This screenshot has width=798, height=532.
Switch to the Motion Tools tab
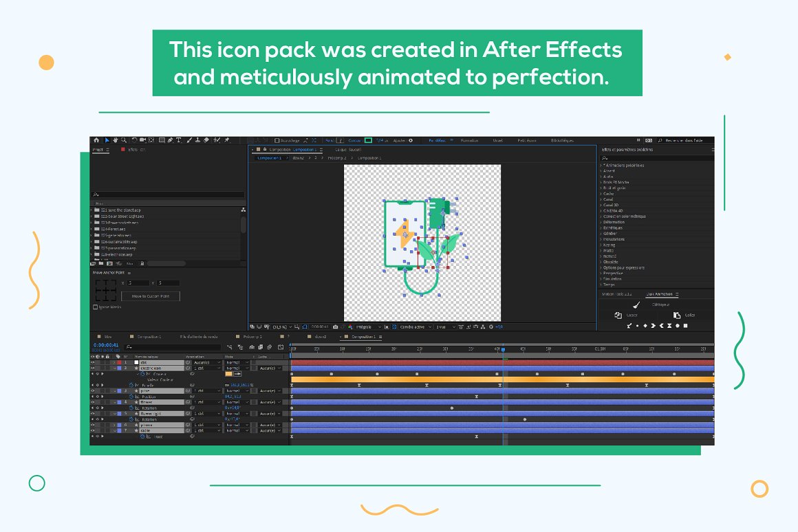click(617, 294)
